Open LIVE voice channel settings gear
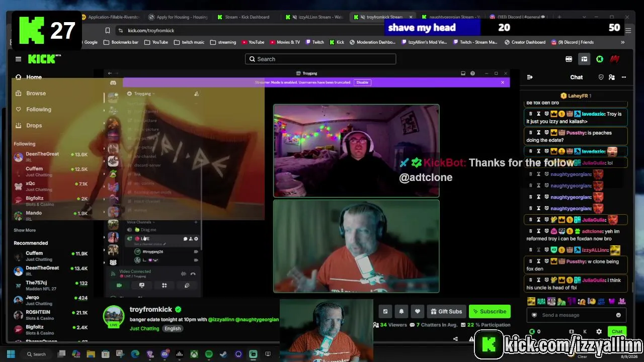644x362 pixels. (196, 239)
